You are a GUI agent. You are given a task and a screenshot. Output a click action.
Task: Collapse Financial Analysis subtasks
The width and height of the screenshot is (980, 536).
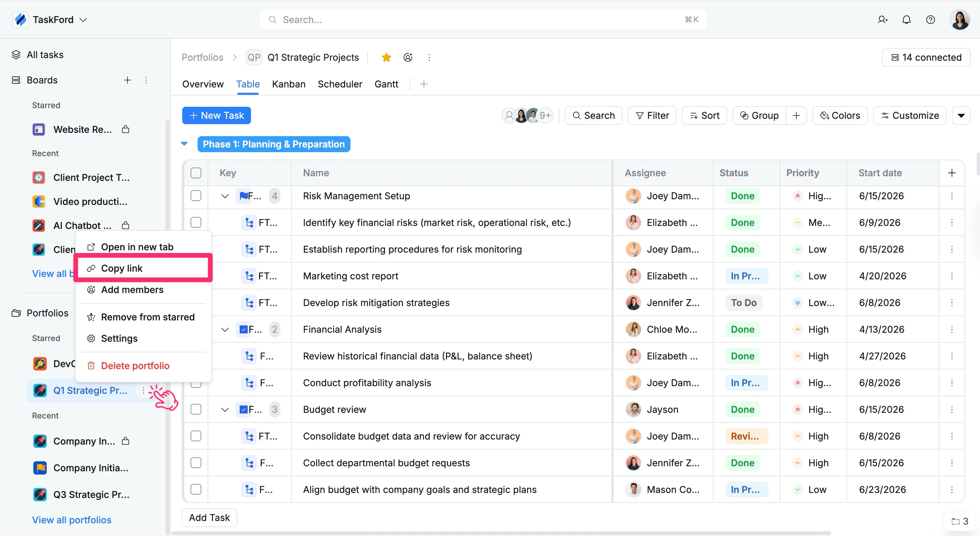pyautogui.click(x=225, y=329)
